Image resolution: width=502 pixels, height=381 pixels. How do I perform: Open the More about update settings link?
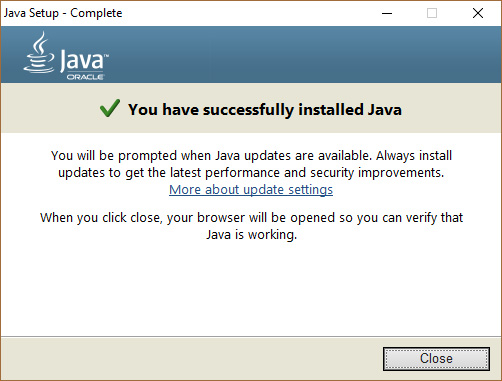[251, 189]
